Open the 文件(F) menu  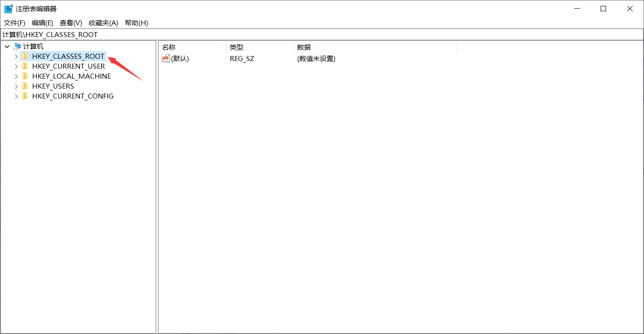pos(14,23)
